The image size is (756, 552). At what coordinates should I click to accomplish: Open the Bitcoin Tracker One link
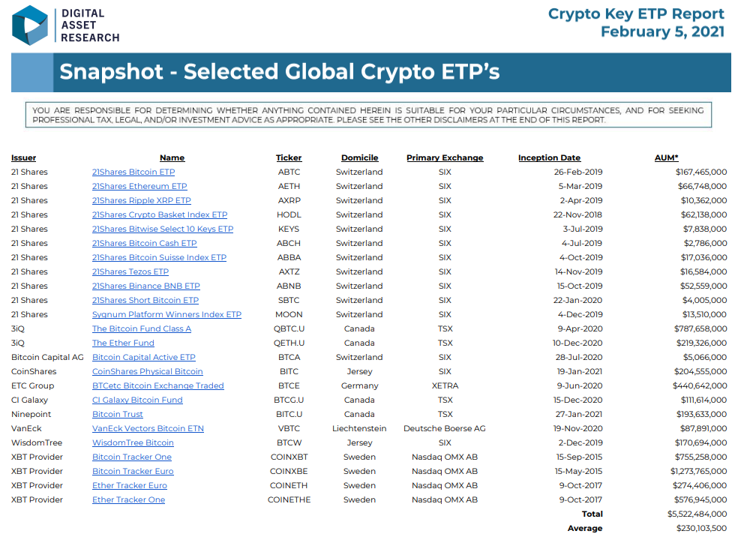click(132, 457)
